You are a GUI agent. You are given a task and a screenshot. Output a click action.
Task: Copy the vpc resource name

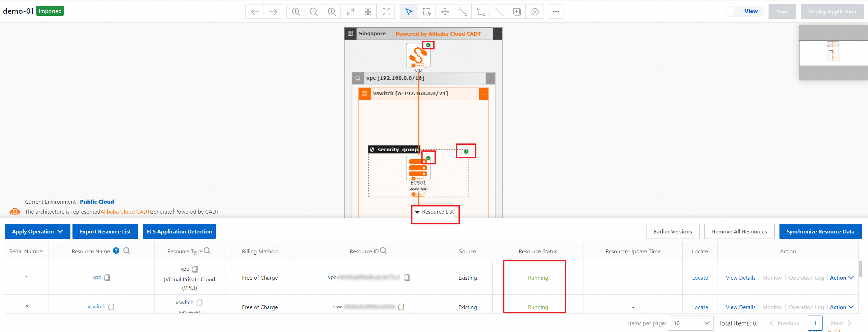click(107, 278)
